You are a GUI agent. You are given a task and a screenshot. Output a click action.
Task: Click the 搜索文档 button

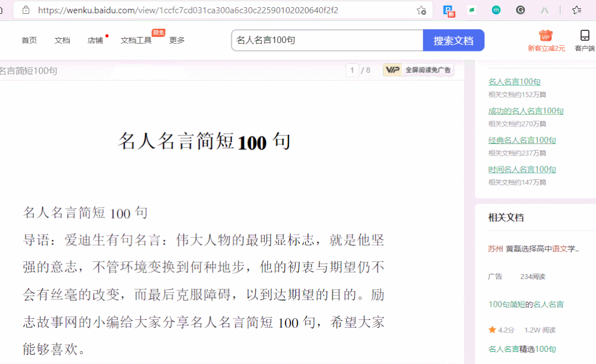tap(453, 40)
